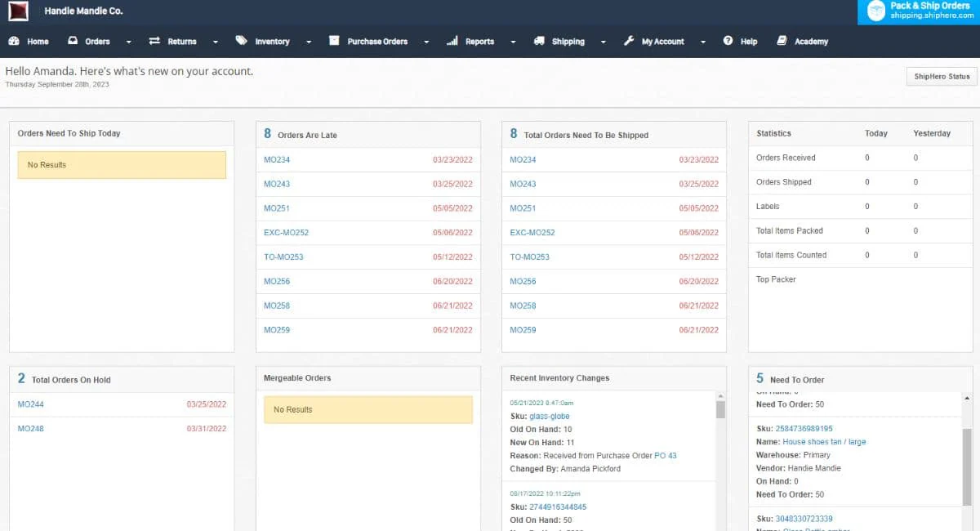This screenshot has width=980, height=531.
Task: Click the Labels statistics row label
Action: click(768, 207)
